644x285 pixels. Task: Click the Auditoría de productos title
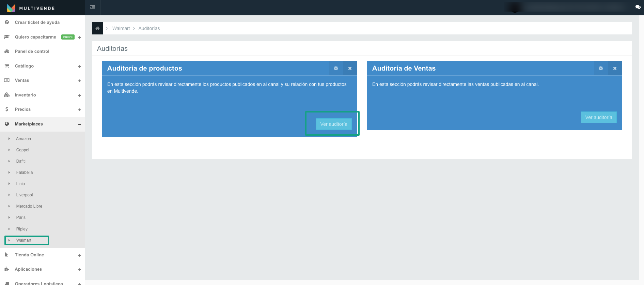pos(145,68)
